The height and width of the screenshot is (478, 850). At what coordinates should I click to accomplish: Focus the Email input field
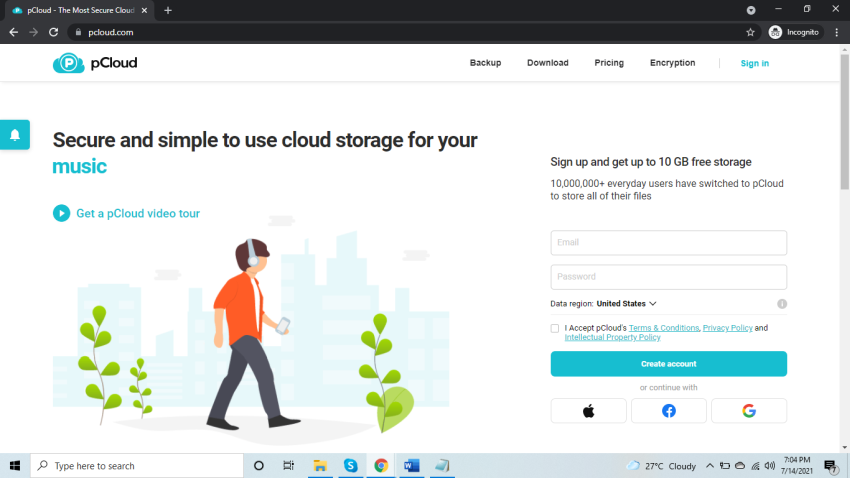point(668,242)
